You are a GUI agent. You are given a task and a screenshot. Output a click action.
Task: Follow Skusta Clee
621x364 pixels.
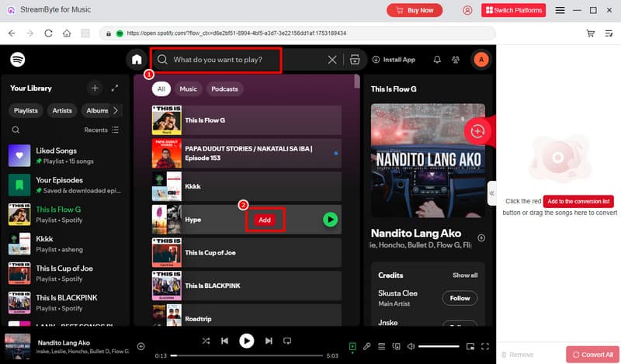tap(460, 298)
